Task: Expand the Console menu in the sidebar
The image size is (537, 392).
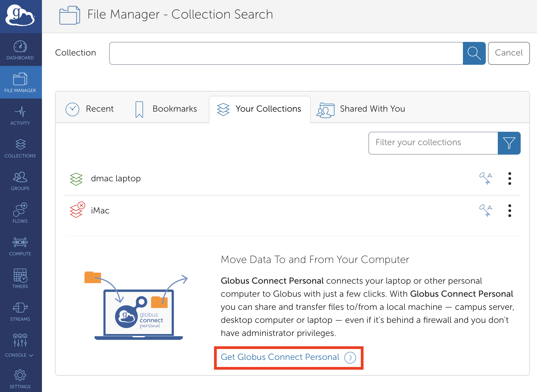Action: click(20, 346)
